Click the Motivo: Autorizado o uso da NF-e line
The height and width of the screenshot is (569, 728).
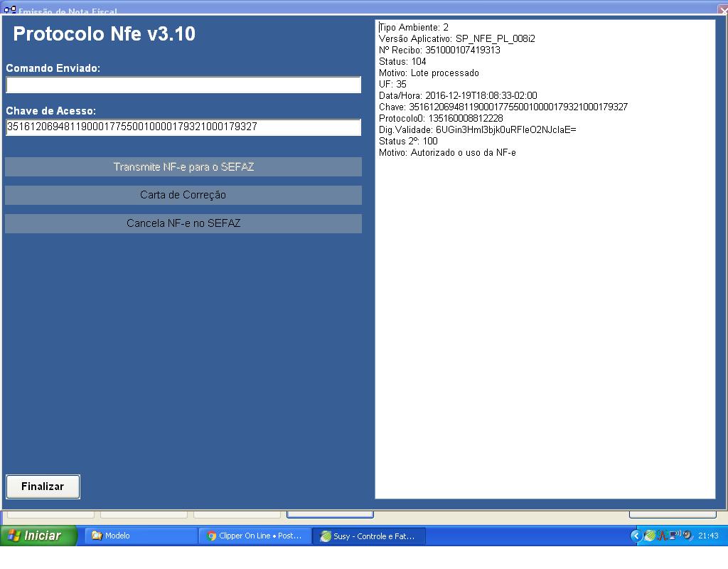pos(447,153)
